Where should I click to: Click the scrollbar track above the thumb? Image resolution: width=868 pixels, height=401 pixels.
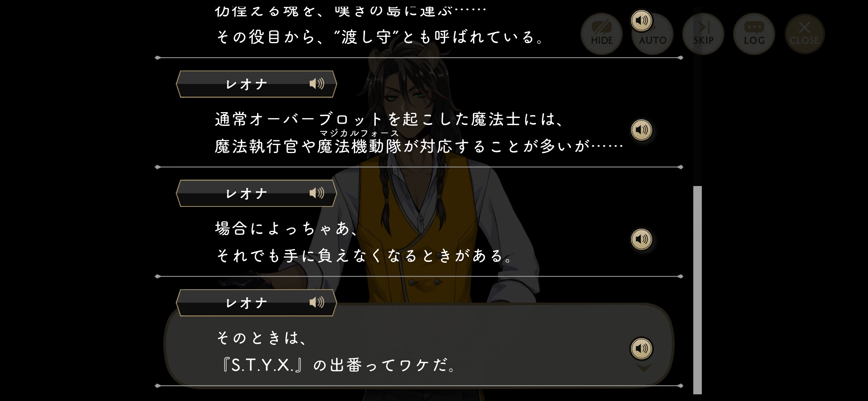click(697, 97)
